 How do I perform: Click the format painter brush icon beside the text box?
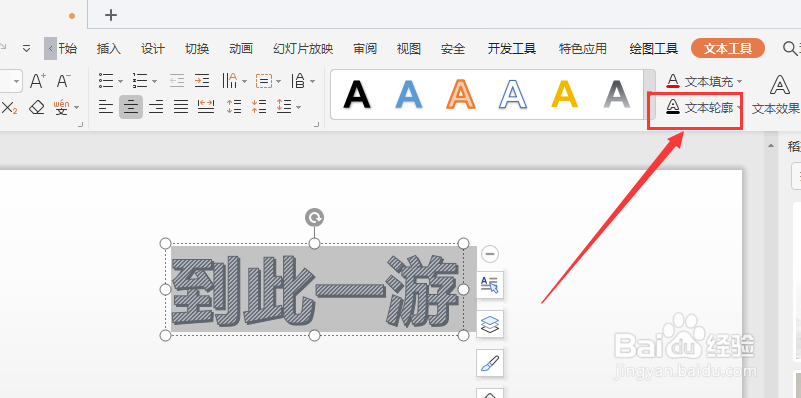490,363
